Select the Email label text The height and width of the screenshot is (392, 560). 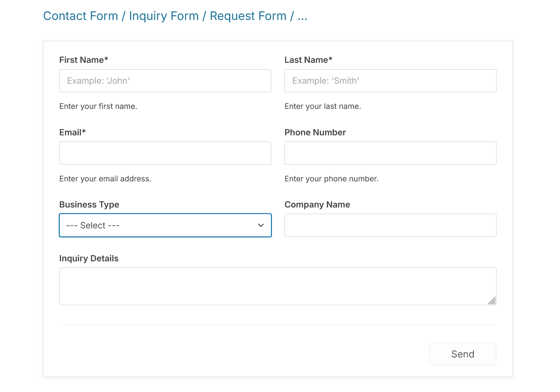click(x=72, y=132)
